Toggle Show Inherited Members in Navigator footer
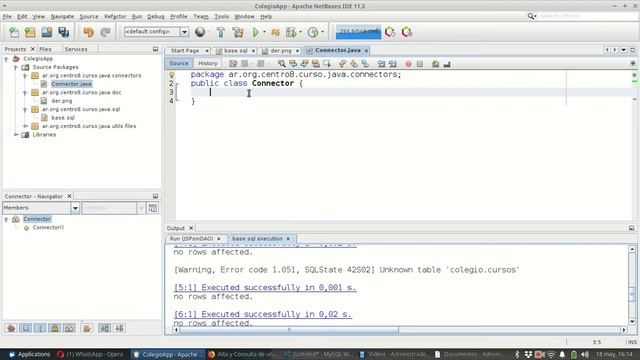The width and height of the screenshot is (640, 360). coord(11,328)
